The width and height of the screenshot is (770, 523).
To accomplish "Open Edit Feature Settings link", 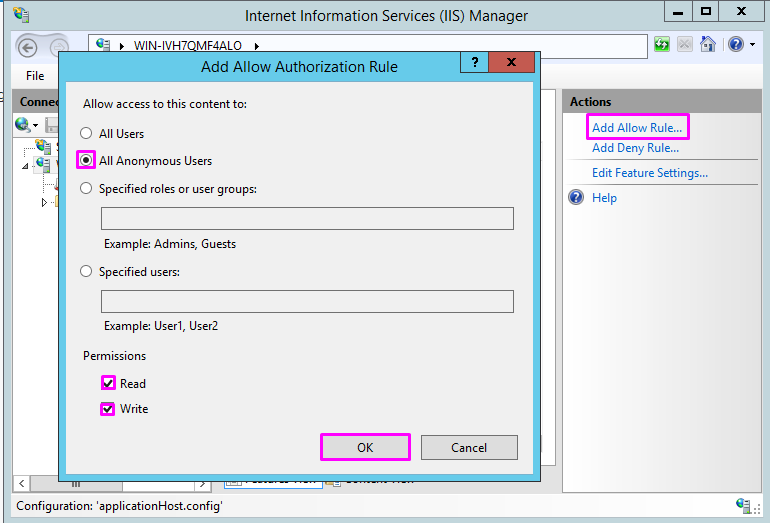I will (650, 173).
